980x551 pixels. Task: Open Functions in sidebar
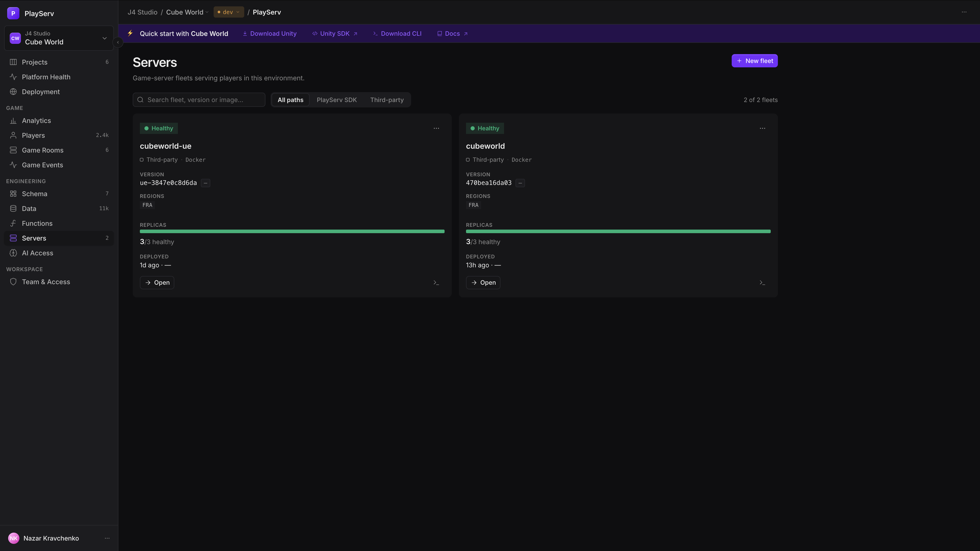click(59, 223)
